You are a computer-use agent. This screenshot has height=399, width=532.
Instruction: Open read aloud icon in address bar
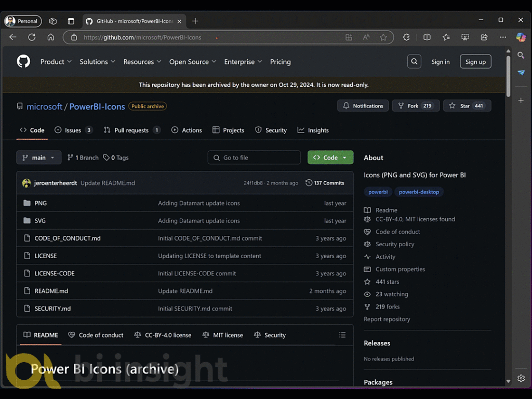pyautogui.click(x=366, y=37)
